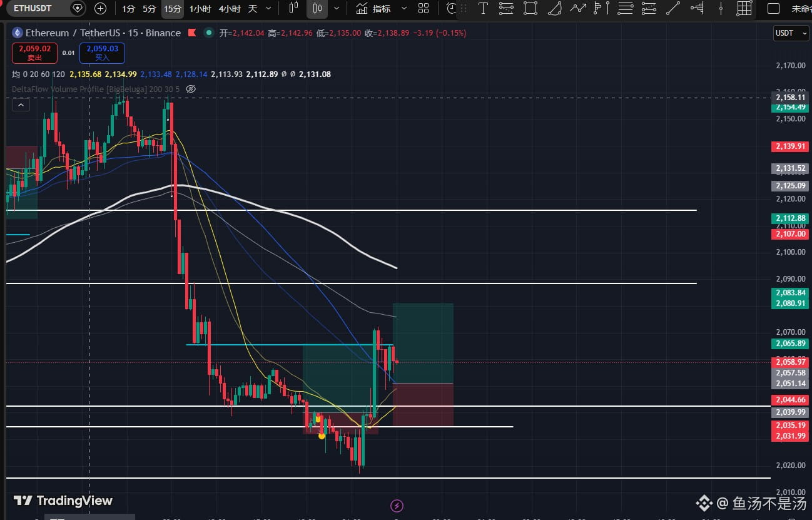
Task: Select the dashed-diagonal channel tool
Action: point(649,9)
